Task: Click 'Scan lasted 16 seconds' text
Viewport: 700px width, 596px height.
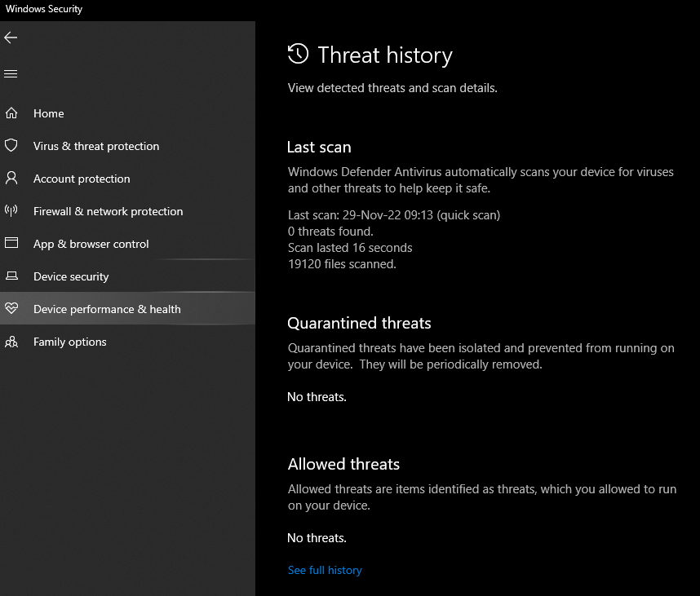Action: 350,248
